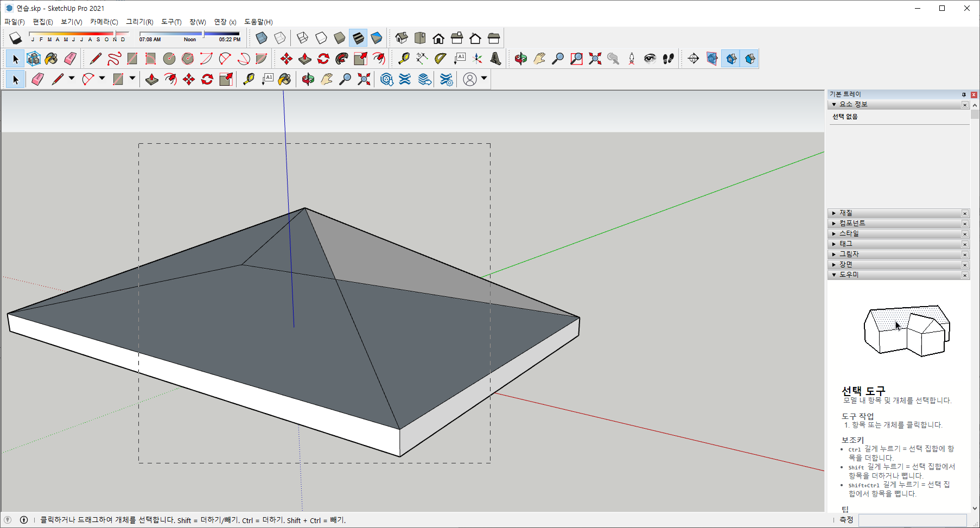Open the 보기(V) menu
The width and height of the screenshot is (980, 528).
(x=72, y=22)
